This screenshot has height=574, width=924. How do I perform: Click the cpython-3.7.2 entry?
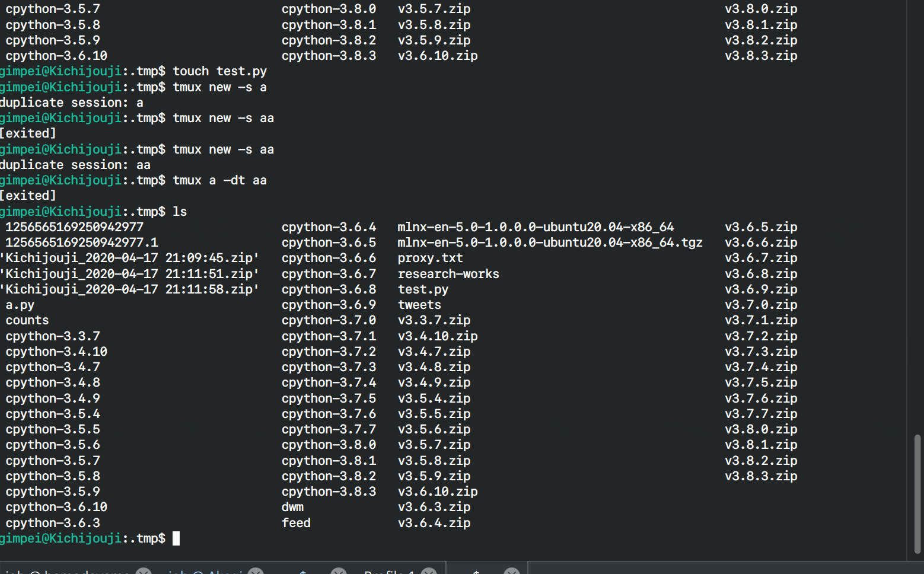[329, 352]
